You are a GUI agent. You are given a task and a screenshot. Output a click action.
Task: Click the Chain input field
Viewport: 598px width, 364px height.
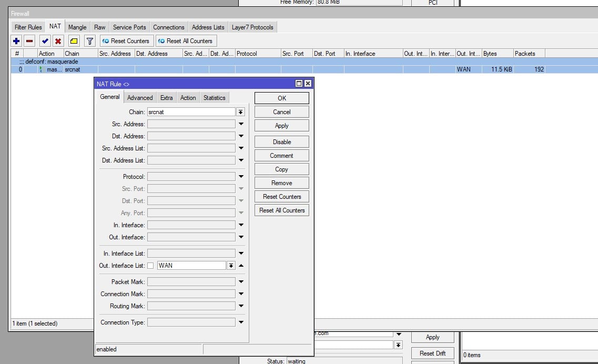coord(191,112)
